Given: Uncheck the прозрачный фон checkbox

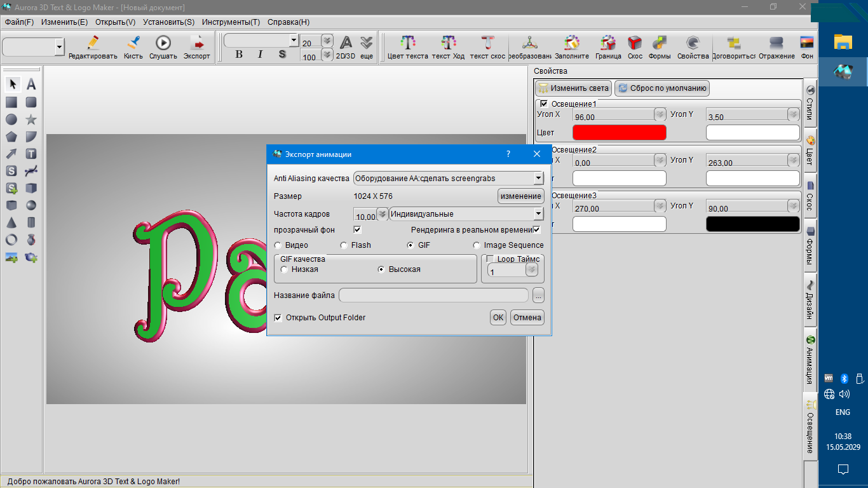Looking at the screenshot, I should pyautogui.click(x=357, y=229).
